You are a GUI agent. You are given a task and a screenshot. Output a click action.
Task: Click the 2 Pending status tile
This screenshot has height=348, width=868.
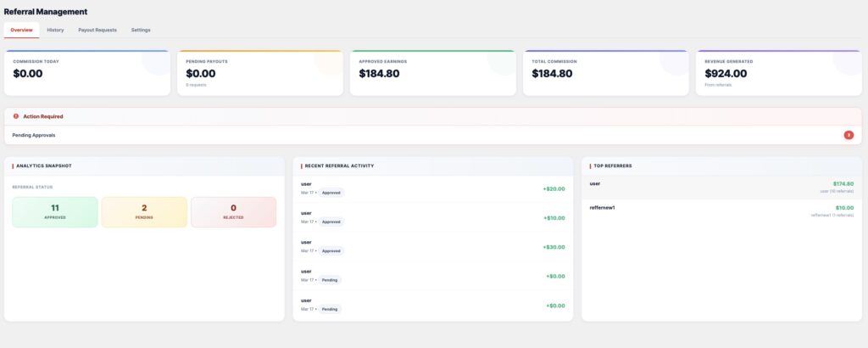(144, 211)
